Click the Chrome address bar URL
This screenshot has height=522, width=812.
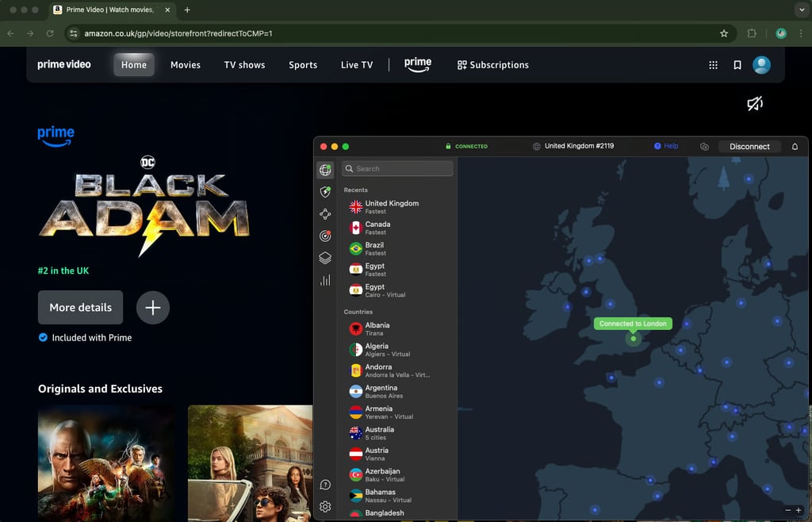click(178, 33)
